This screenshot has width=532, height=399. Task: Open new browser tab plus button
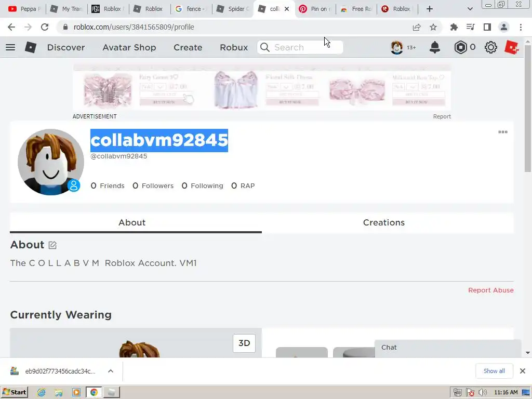coord(430,9)
